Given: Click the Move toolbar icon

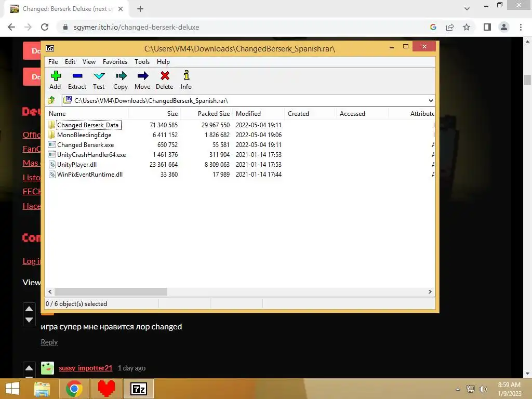Looking at the screenshot, I should pos(142,81).
